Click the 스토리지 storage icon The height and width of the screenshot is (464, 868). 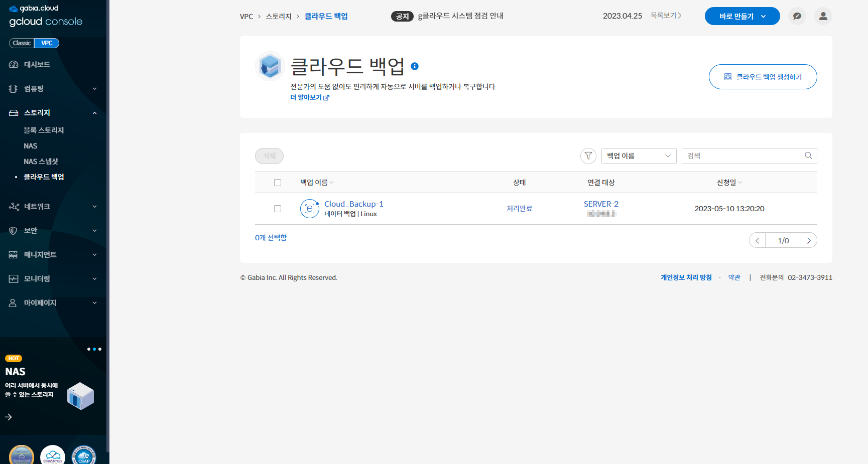tap(14, 113)
